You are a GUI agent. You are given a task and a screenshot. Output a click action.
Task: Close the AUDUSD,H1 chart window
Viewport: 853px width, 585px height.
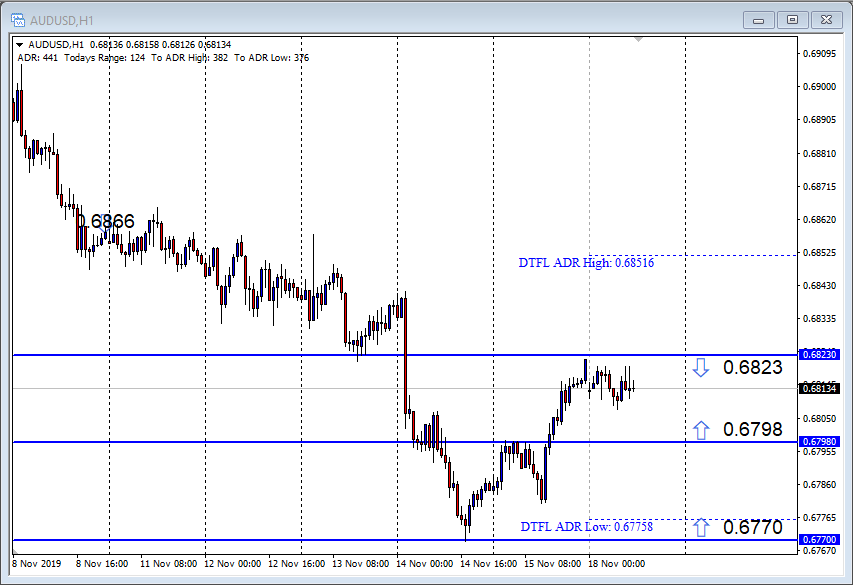(x=826, y=20)
